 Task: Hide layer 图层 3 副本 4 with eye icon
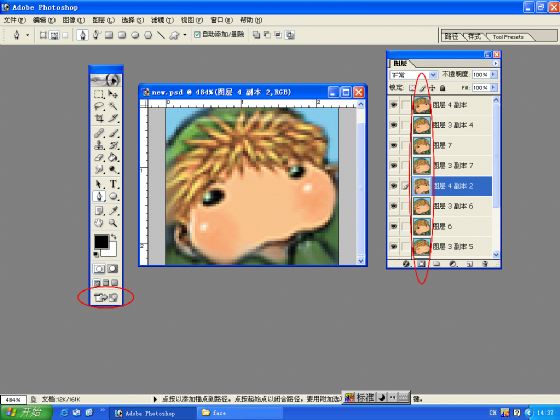point(394,125)
